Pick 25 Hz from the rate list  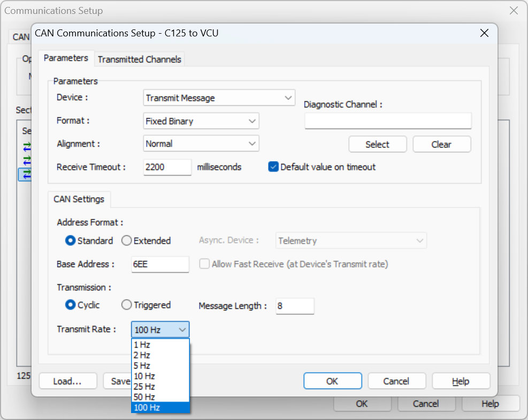pyautogui.click(x=144, y=386)
